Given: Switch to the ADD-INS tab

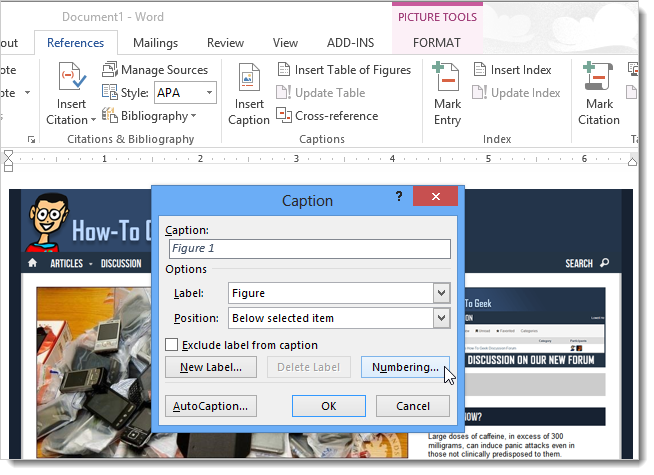Looking at the screenshot, I should coord(350,43).
